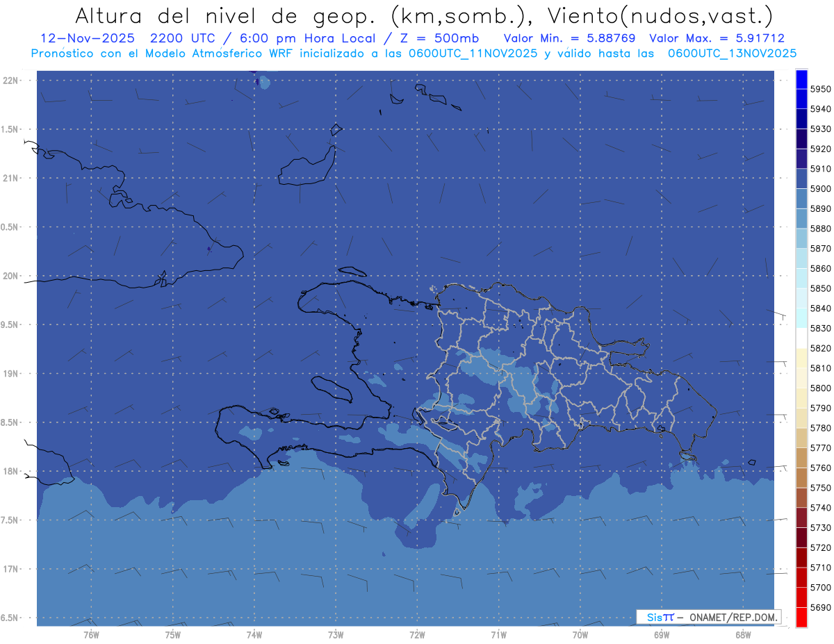Screen dimensions: 834x644
Task: Click the "70W" longitude label
Action: coord(580,634)
